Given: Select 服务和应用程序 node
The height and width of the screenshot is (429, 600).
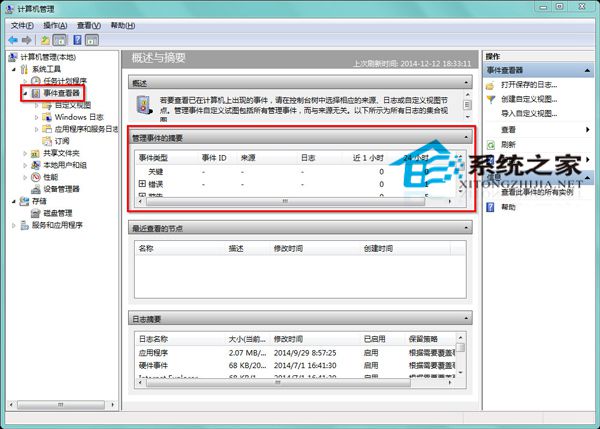Looking at the screenshot, I should pyautogui.click(x=57, y=225).
